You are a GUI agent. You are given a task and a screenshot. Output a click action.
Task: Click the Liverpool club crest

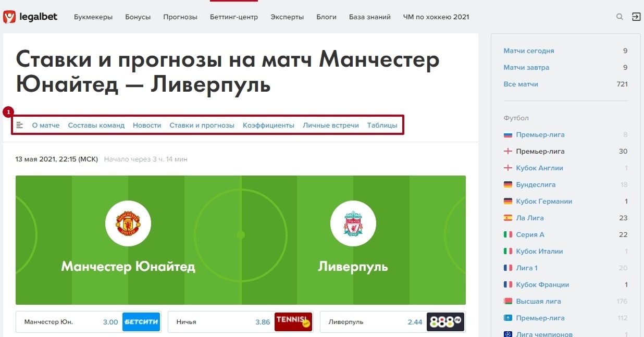tap(353, 223)
